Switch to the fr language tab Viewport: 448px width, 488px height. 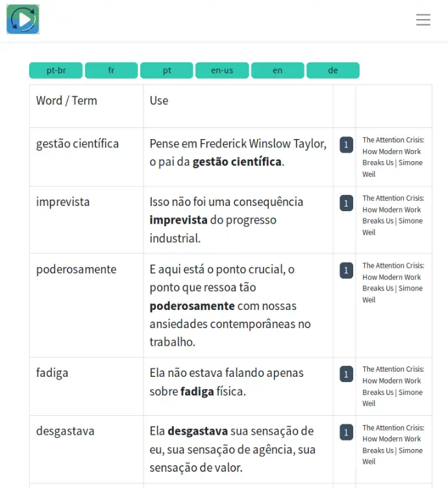click(x=111, y=70)
